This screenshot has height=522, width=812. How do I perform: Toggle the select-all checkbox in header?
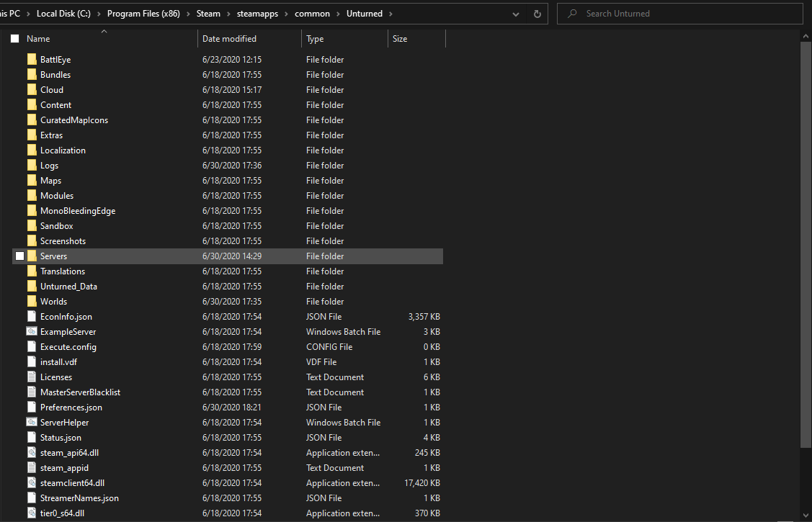pos(15,39)
